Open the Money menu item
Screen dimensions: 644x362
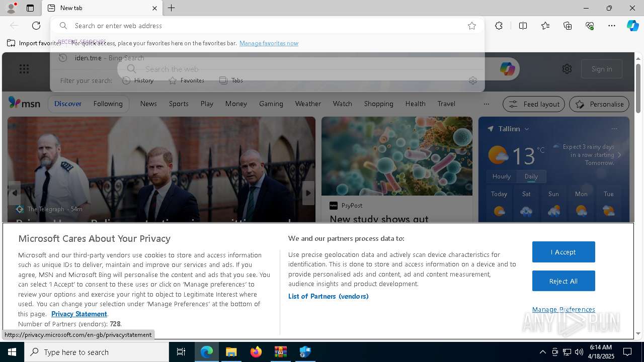[x=236, y=104]
